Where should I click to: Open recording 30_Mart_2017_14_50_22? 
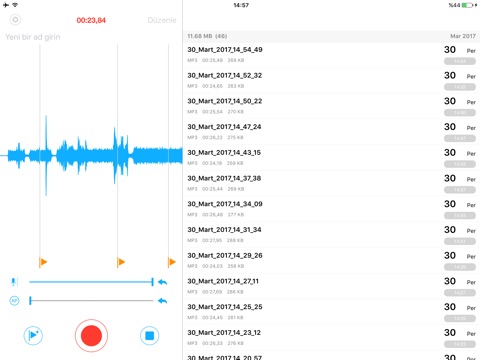[x=331, y=106]
